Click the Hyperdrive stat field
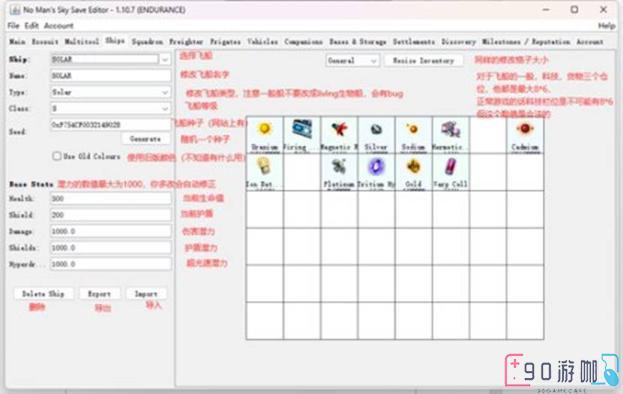 tap(110, 264)
